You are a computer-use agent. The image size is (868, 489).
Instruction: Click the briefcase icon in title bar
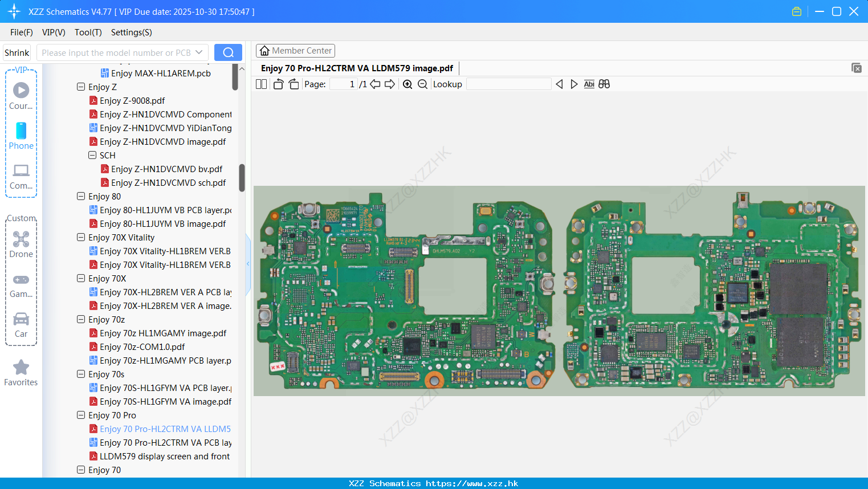pos(797,11)
